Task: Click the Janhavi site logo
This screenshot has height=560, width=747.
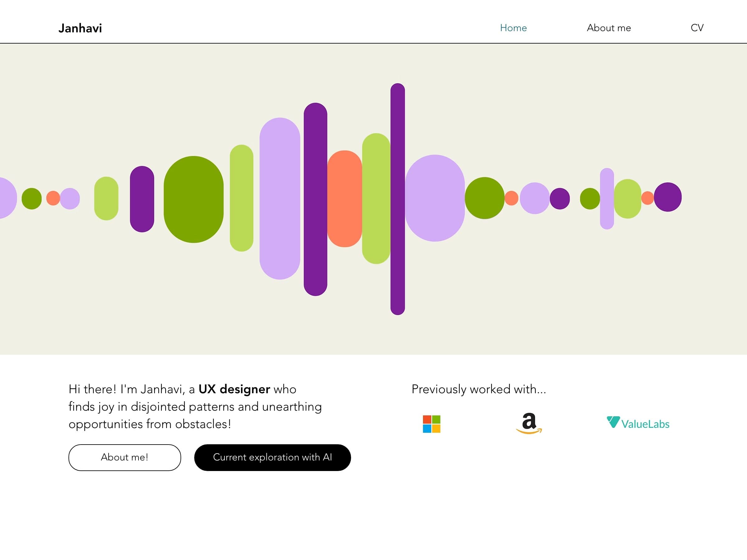Action: (80, 28)
